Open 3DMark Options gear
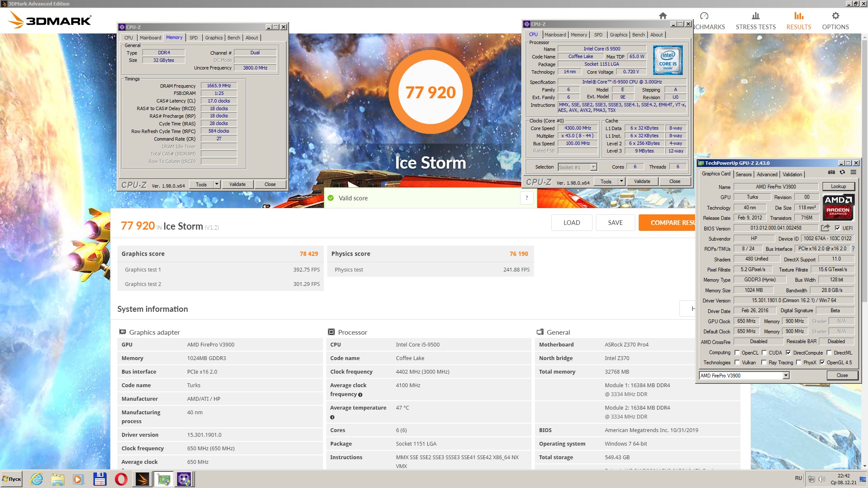The image size is (868, 488). coord(835,16)
